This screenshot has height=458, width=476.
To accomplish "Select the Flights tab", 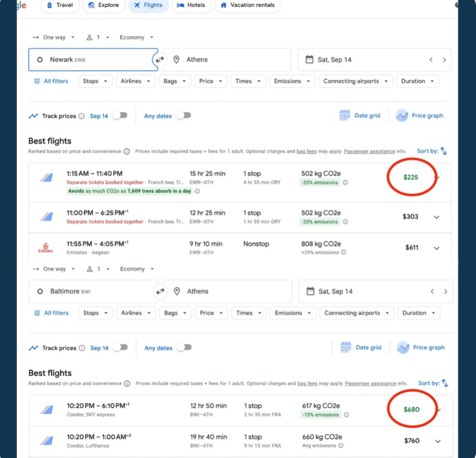I will pos(148,5).
